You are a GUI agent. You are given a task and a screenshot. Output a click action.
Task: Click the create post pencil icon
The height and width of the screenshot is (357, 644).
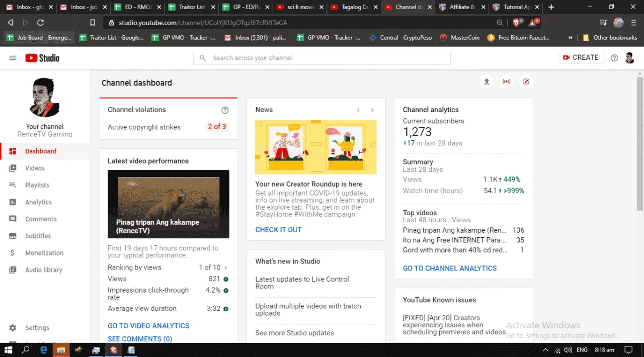(x=526, y=81)
